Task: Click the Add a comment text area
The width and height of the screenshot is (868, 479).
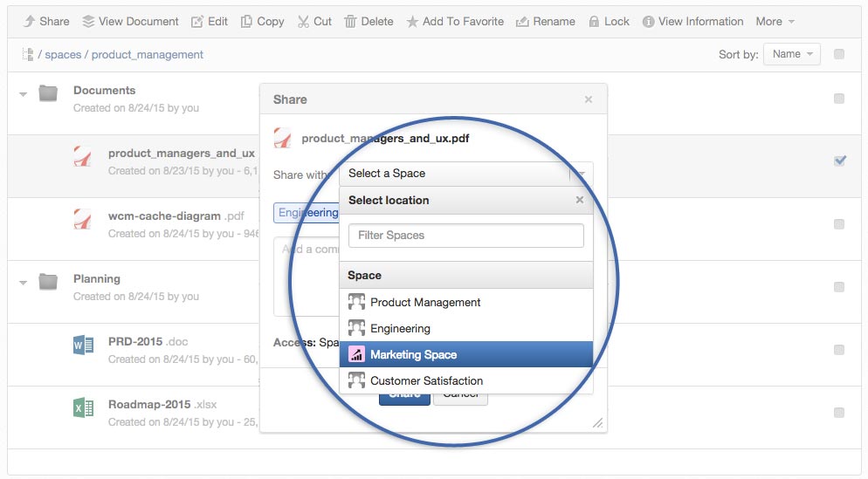Action: [x=307, y=277]
